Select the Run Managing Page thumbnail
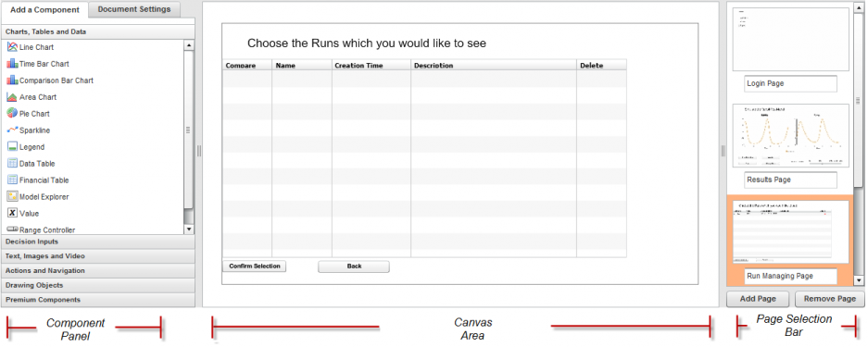Image resolution: width=868 pixels, height=347 pixels. (x=790, y=231)
